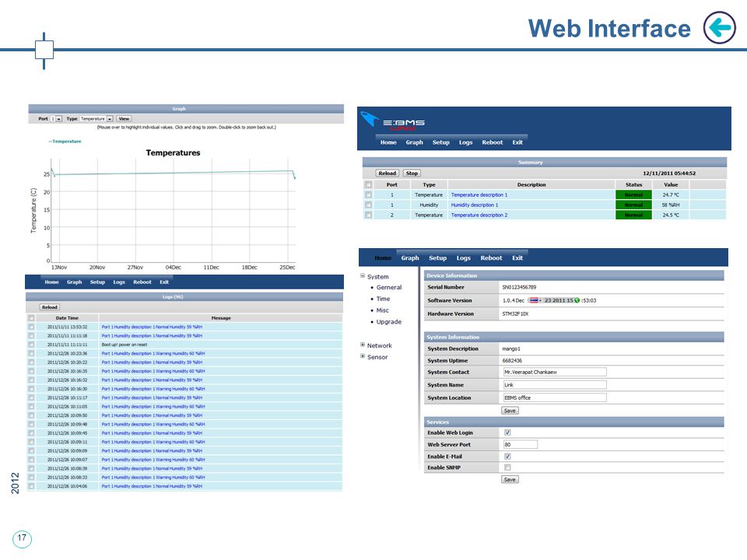Open Setup in the Summary page menu
The height and width of the screenshot is (560, 747).
click(x=440, y=142)
